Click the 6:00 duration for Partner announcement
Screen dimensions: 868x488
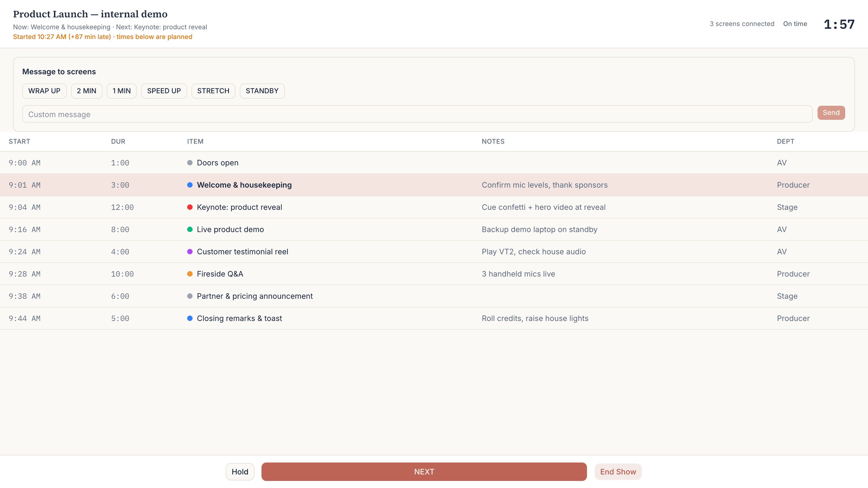[x=120, y=296]
